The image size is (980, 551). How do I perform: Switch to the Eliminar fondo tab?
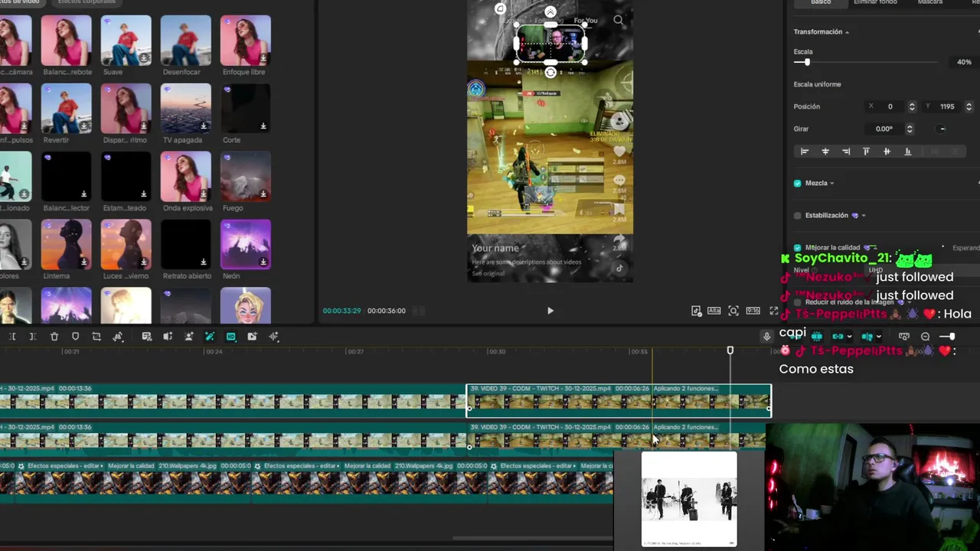point(875,2)
